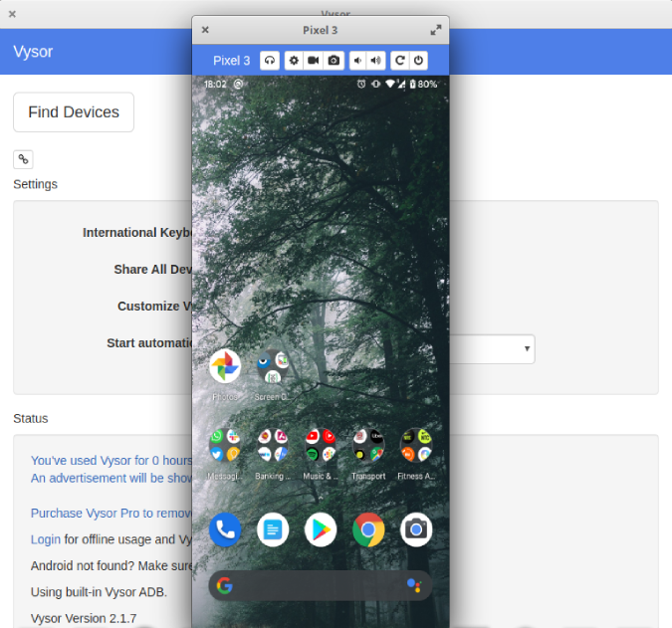Open settings gear in the Pixel 3 toolbar
Image resolution: width=672 pixels, height=628 pixels.
294,61
